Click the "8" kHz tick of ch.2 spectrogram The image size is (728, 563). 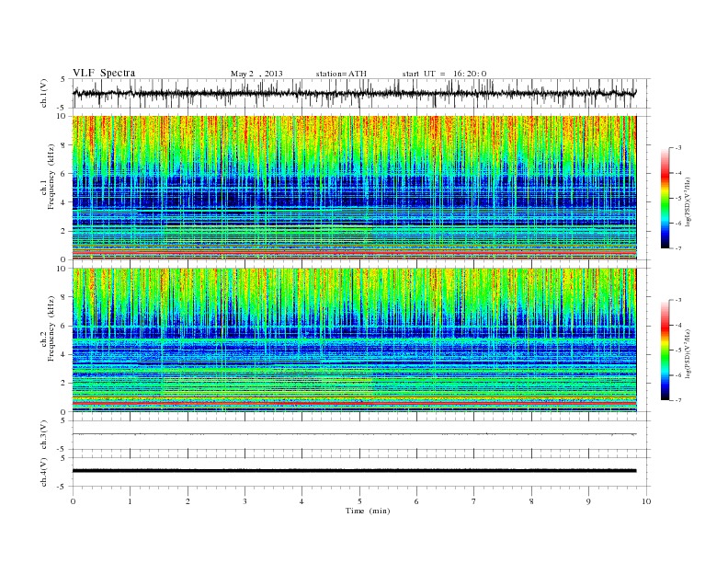(x=63, y=297)
